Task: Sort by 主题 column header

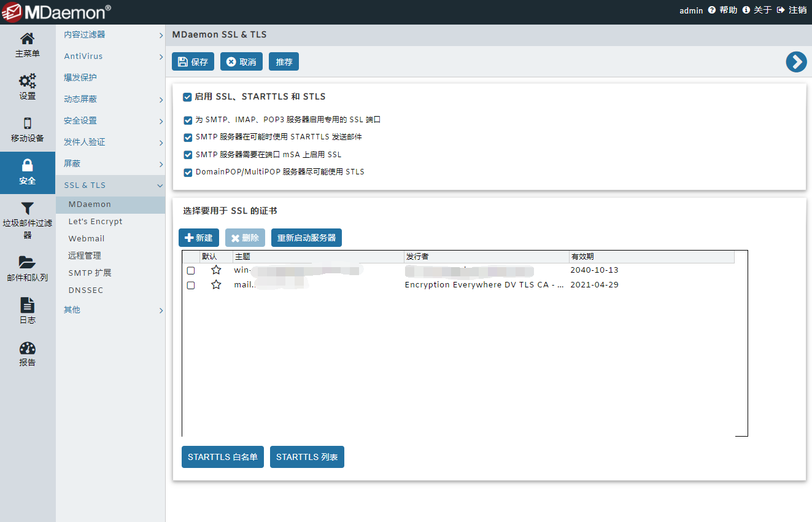Action: (319, 257)
